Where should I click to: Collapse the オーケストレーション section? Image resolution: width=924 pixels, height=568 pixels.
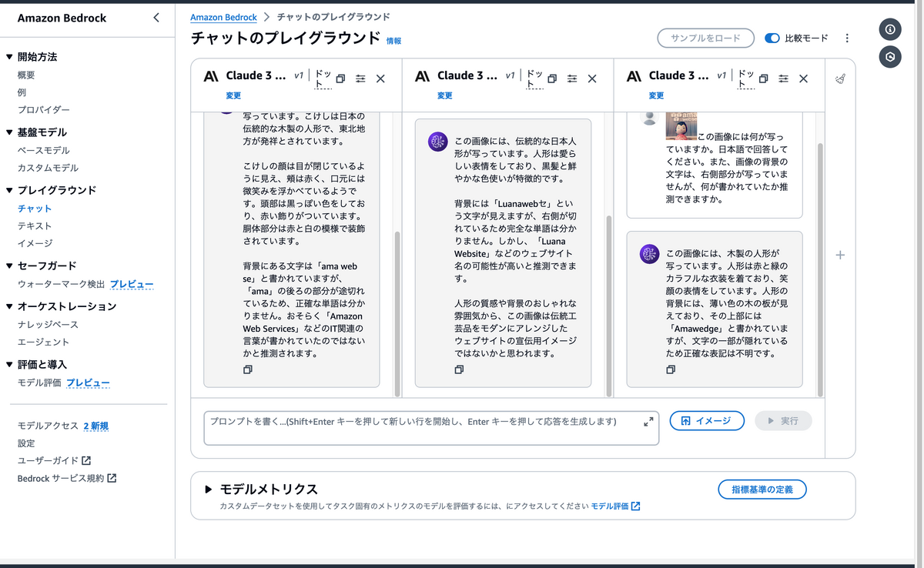click(9, 306)
